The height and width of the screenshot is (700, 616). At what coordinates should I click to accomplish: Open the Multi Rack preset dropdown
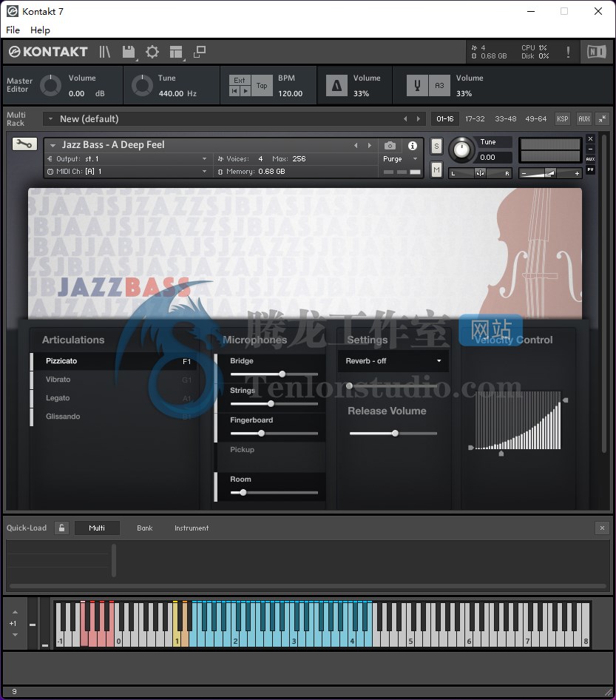(50, 118)
